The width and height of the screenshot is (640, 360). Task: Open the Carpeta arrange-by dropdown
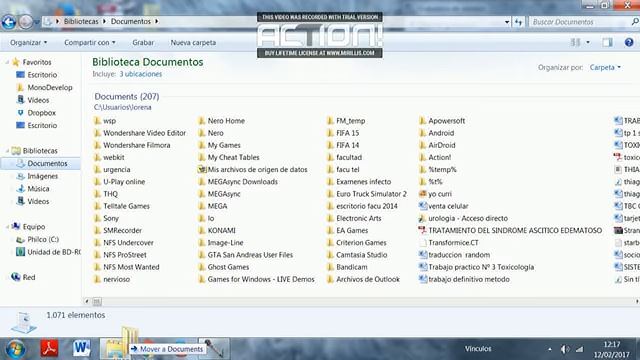[605, 67]
